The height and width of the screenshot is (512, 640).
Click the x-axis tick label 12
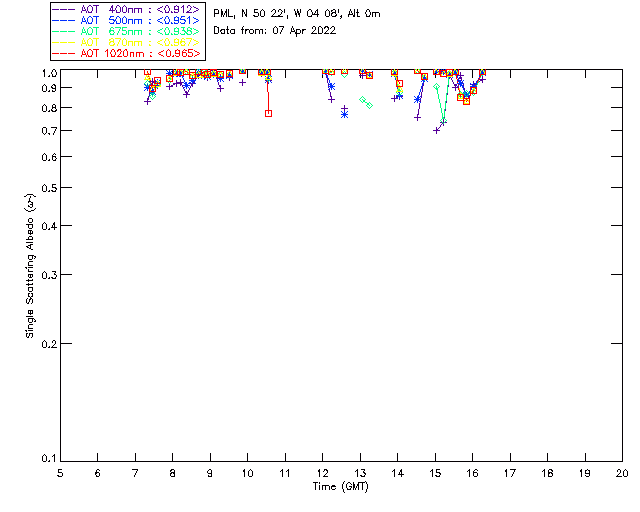point(322,473)
